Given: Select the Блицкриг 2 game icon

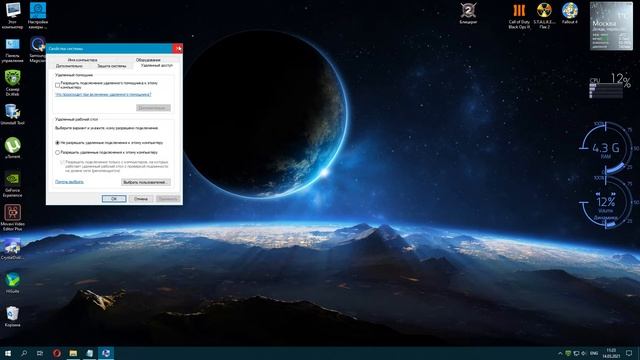Looking at the screenshot, I should click(x=468, y=13).
